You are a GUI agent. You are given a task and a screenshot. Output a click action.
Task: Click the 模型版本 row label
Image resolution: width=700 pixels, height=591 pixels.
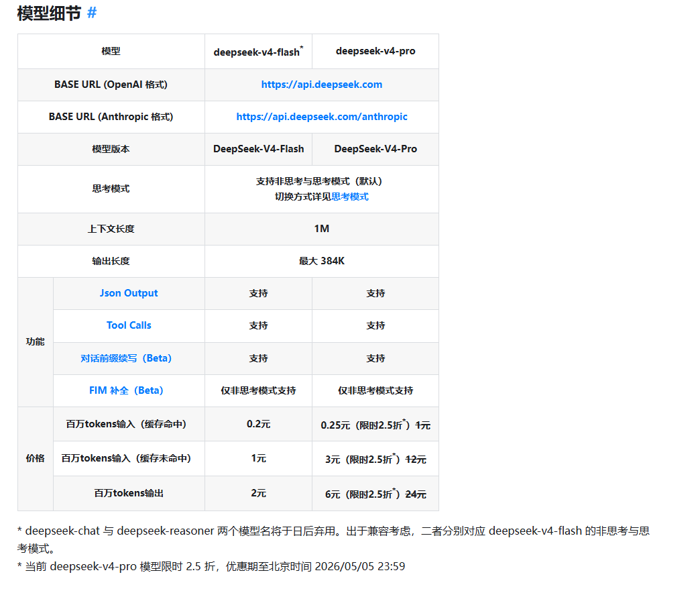click(111, 149)
